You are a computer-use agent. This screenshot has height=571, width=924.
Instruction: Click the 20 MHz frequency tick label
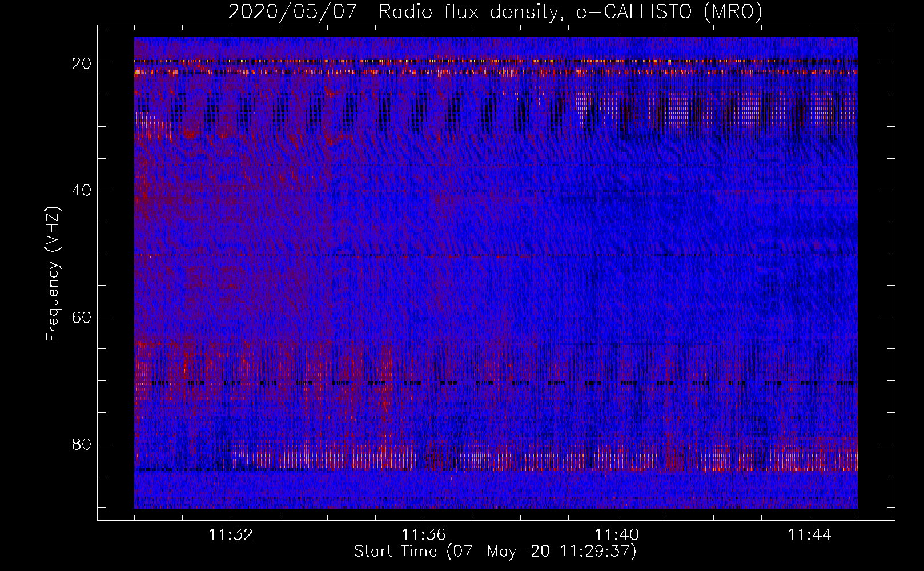pyautogui.click(x=82, y=63)
